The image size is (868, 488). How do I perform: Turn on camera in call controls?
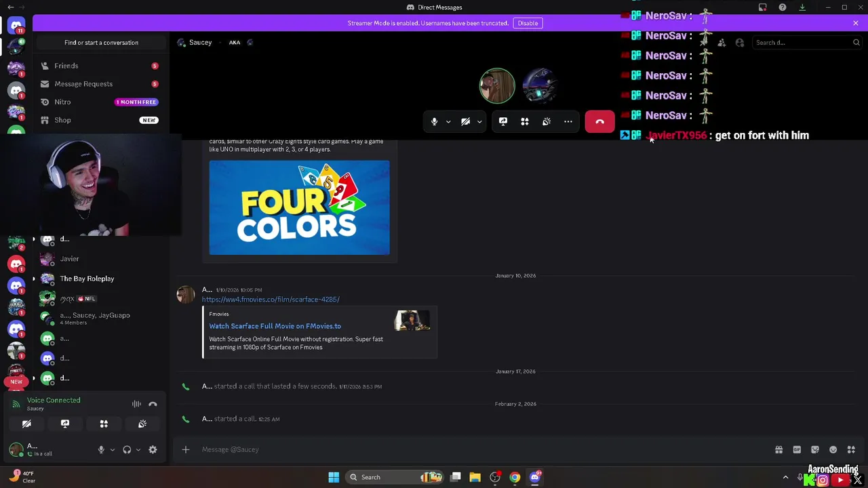465,121
